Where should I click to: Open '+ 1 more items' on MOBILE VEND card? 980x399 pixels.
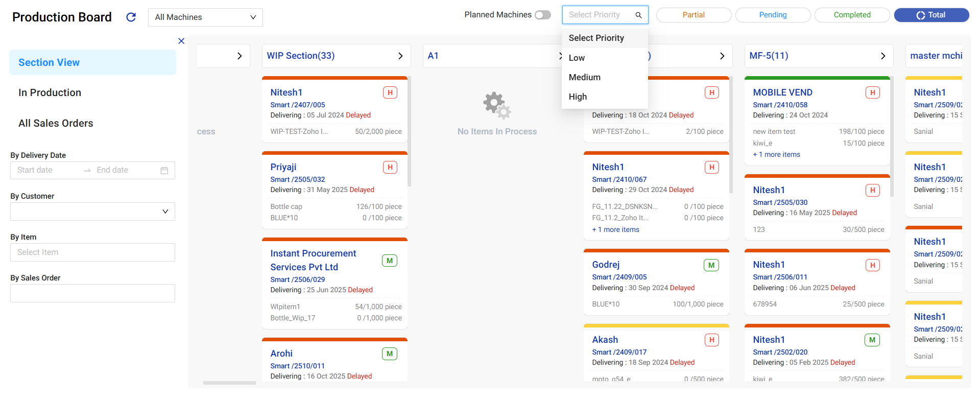776,155
